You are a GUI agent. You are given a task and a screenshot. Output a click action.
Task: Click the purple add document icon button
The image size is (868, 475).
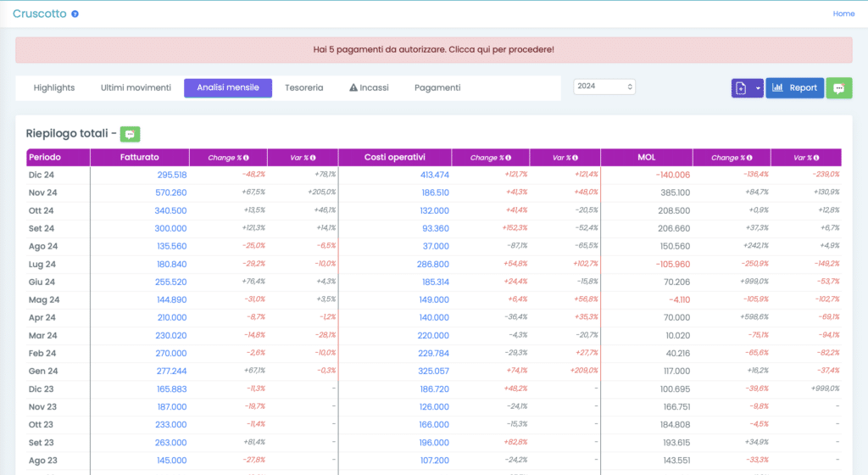[x=741, y=88]
